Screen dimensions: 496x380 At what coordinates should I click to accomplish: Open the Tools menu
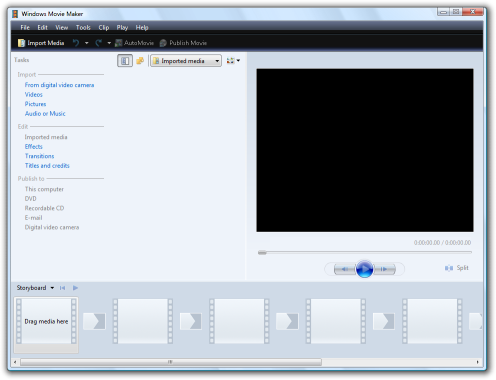83,27
